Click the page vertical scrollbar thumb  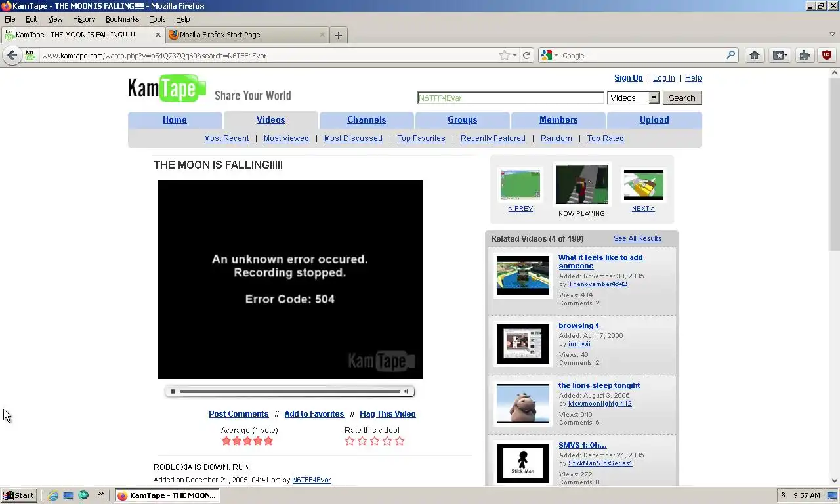(835, 163)
